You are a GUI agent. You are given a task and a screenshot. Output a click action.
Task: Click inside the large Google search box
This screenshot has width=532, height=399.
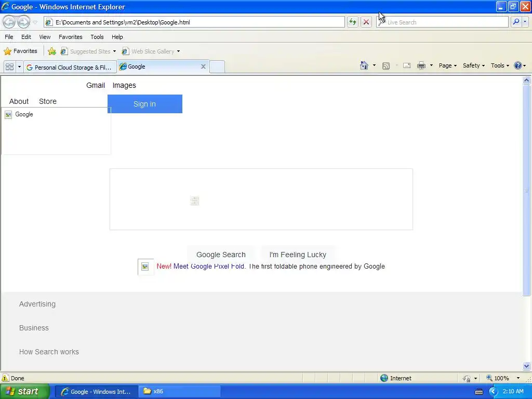click(261, 199)
